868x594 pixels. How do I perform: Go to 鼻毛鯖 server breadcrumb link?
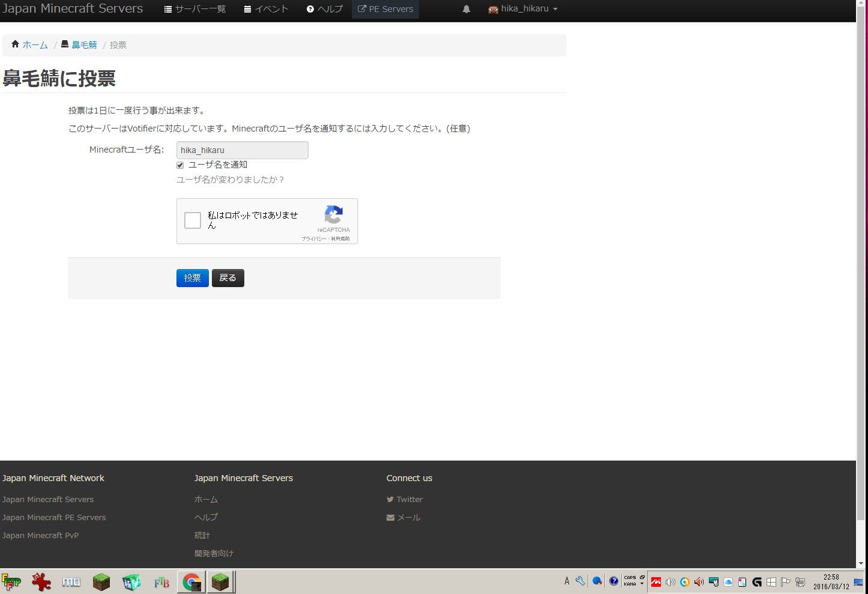coord(84,45)
